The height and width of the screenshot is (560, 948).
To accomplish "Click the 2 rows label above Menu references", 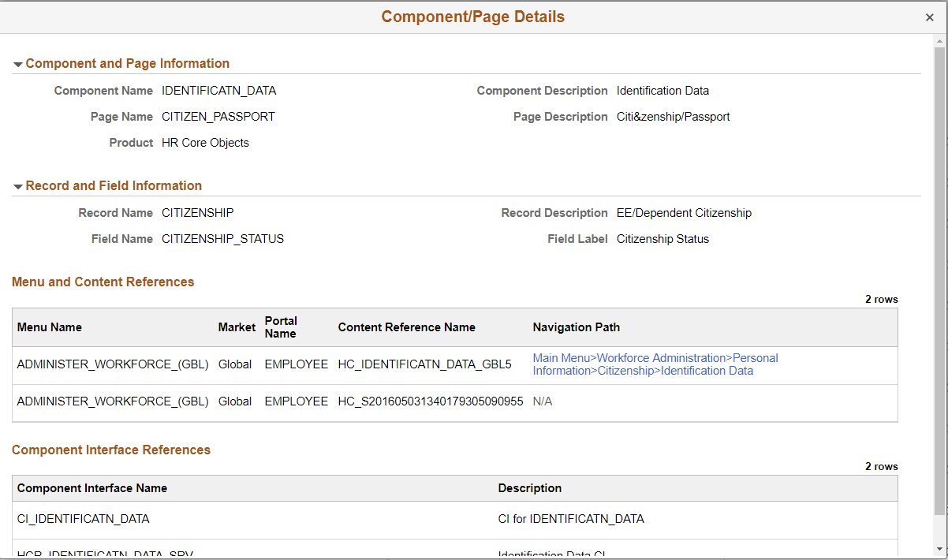I will [x=882, y=299].
